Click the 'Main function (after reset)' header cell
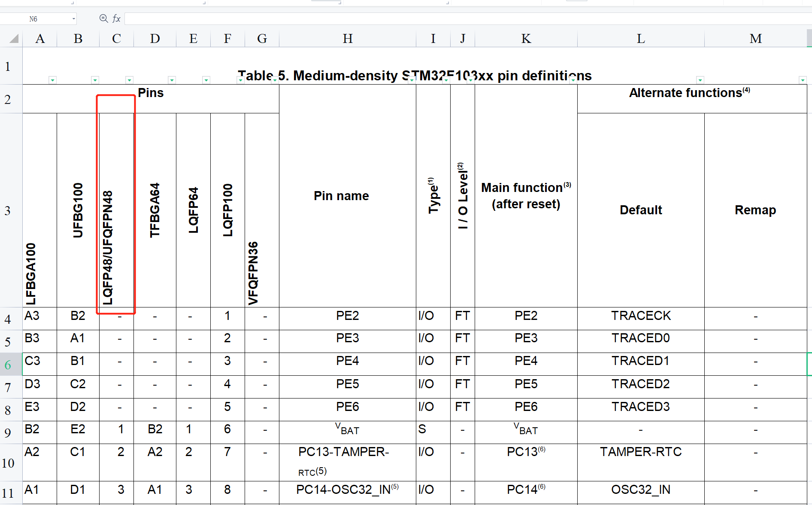The height and width of the screenshot is (505, 812). [526, 196]
